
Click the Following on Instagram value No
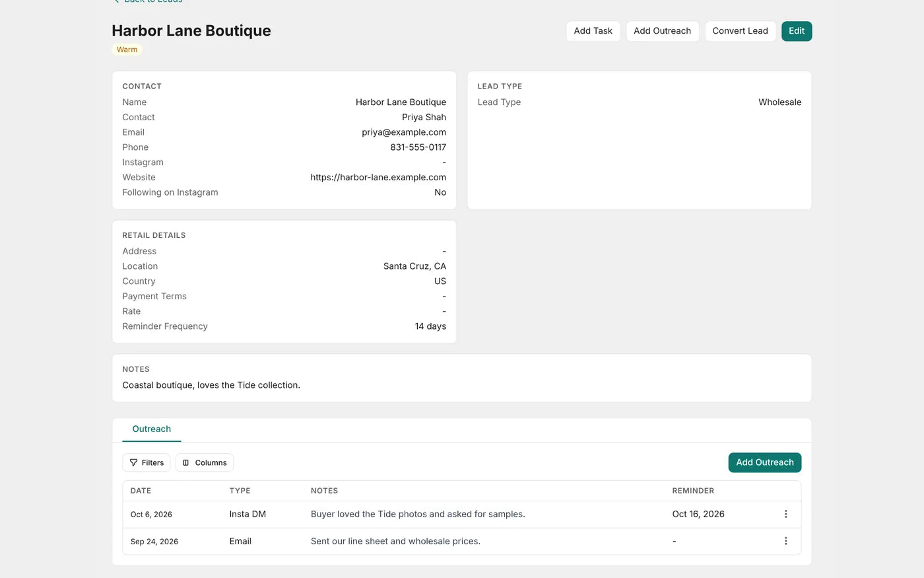pos(440,192)
